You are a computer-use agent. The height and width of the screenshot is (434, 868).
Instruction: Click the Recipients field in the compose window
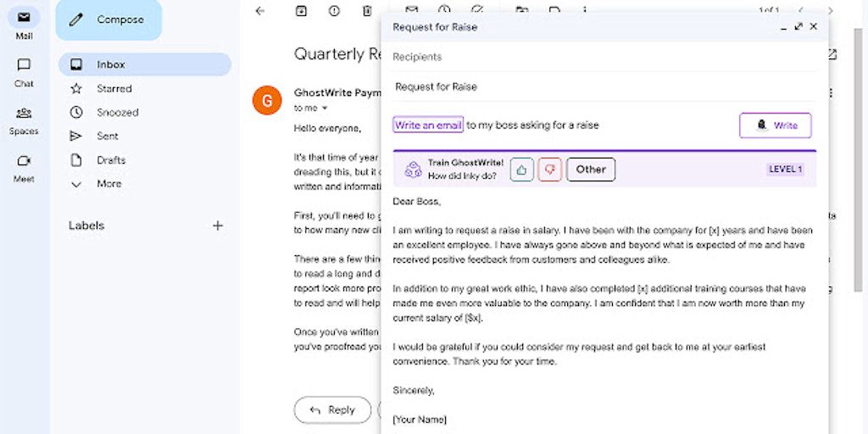pos(604,57)
